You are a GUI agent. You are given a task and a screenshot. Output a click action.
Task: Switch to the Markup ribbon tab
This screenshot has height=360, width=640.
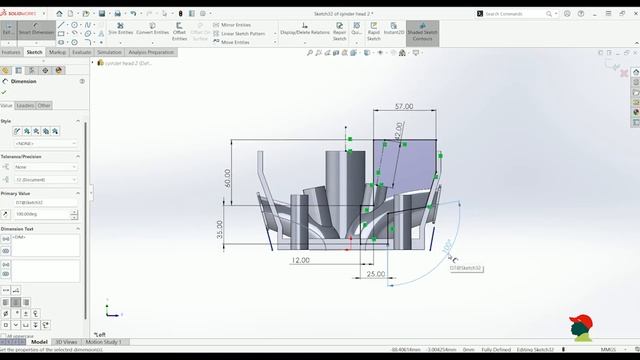[x=57, y=52]
